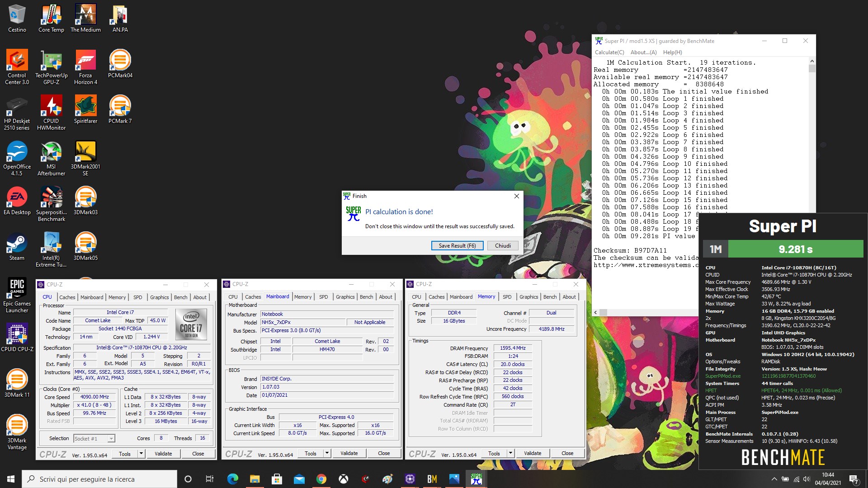Viewport: 868px width, 488px height.
Task: Open Superposition Benchmark shortcut
Action: coord(51,204)
